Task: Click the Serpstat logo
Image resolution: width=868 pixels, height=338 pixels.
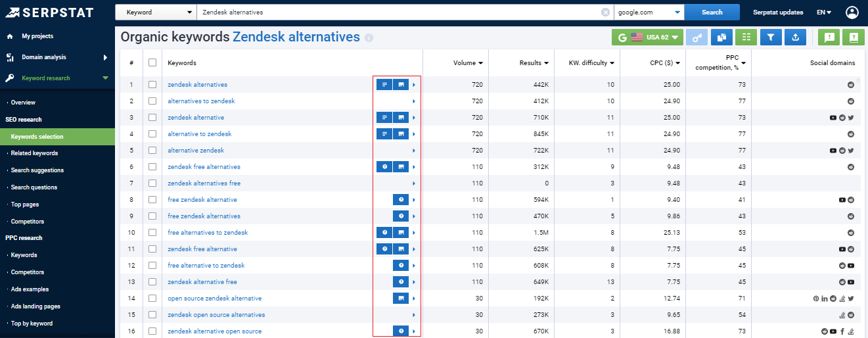Action: click(x=49, y=12)
